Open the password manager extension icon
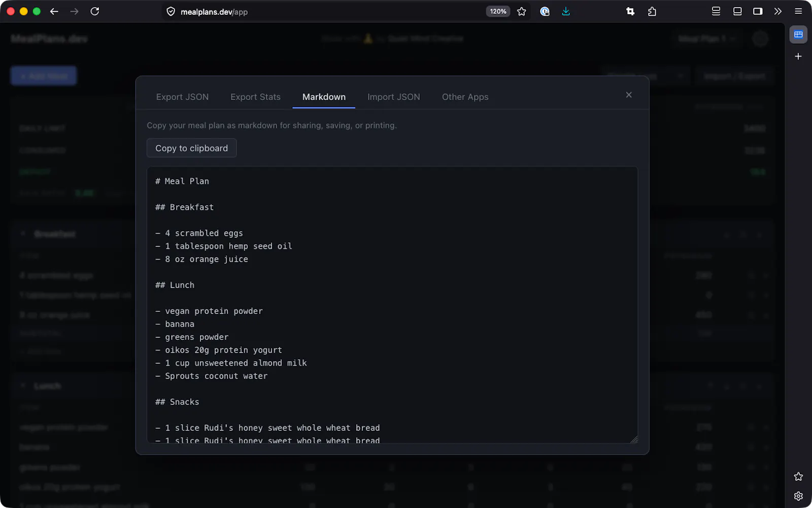 (545, 11)
